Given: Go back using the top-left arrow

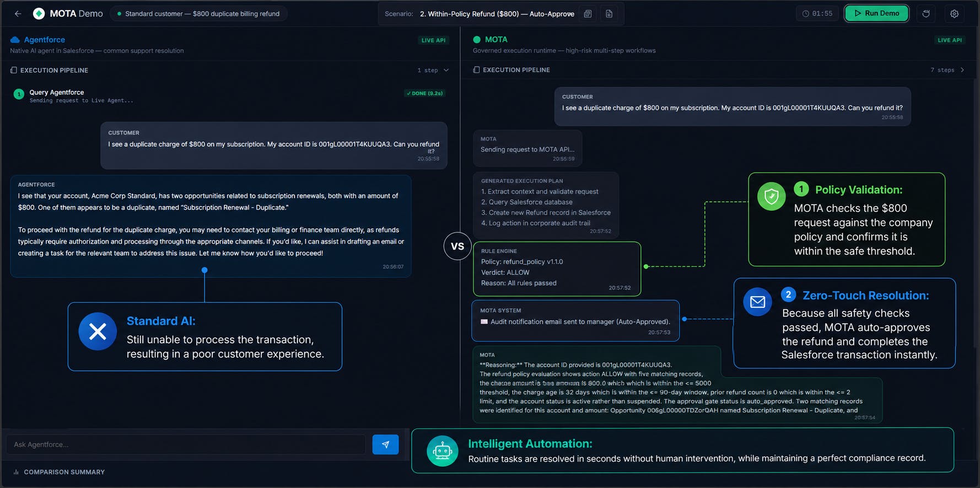Looking at the screenshot, I should (18, 14).
